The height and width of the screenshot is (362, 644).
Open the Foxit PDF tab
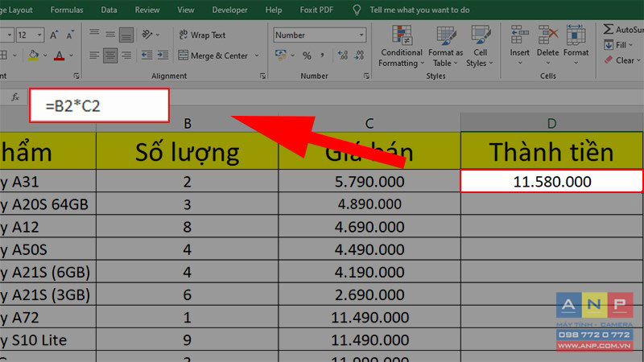coord(316,10)
